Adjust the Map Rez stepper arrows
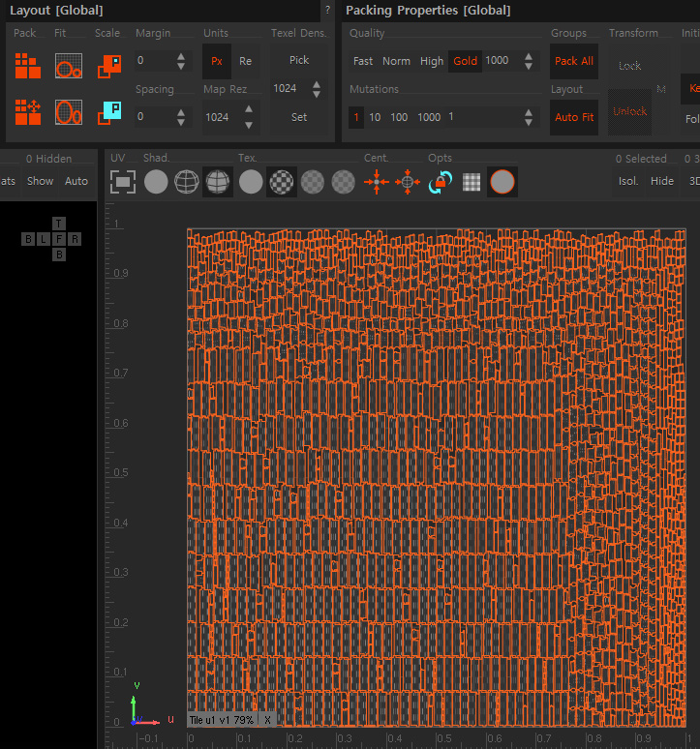Image resolution: width=700 pixels, height=749 pixels. [249, 117]
